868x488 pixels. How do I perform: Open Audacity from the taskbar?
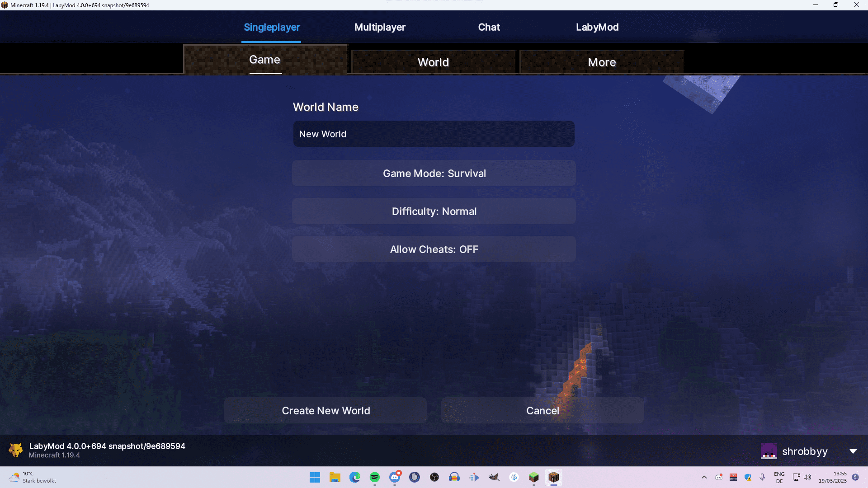tap(454, 477)
